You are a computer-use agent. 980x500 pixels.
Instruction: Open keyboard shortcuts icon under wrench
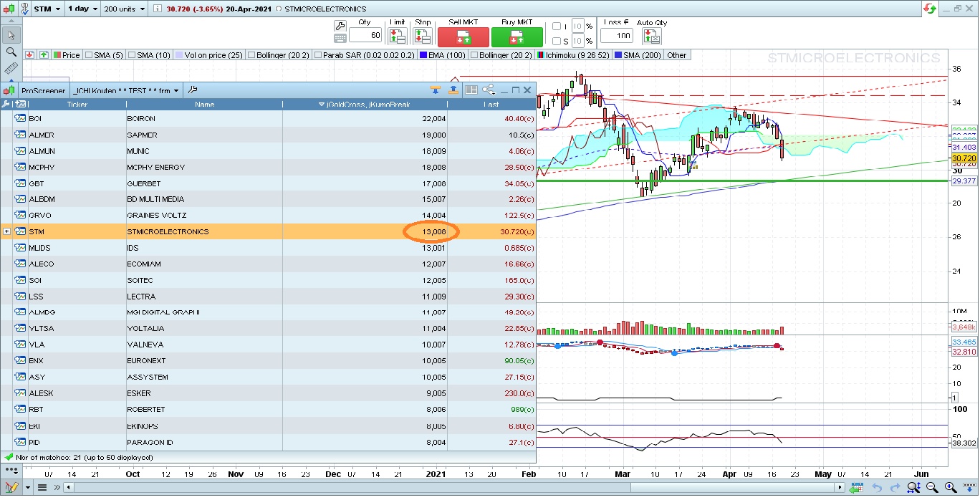click(x=340, y=37)
